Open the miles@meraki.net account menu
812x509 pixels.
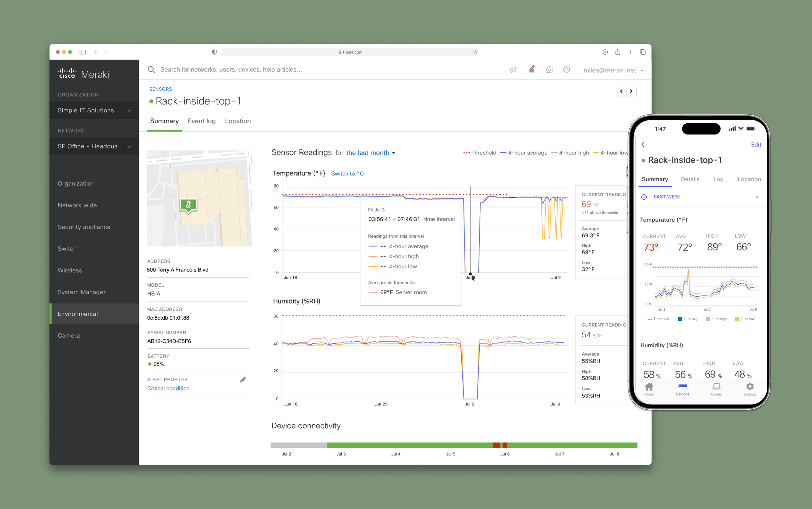pos(614,70)
